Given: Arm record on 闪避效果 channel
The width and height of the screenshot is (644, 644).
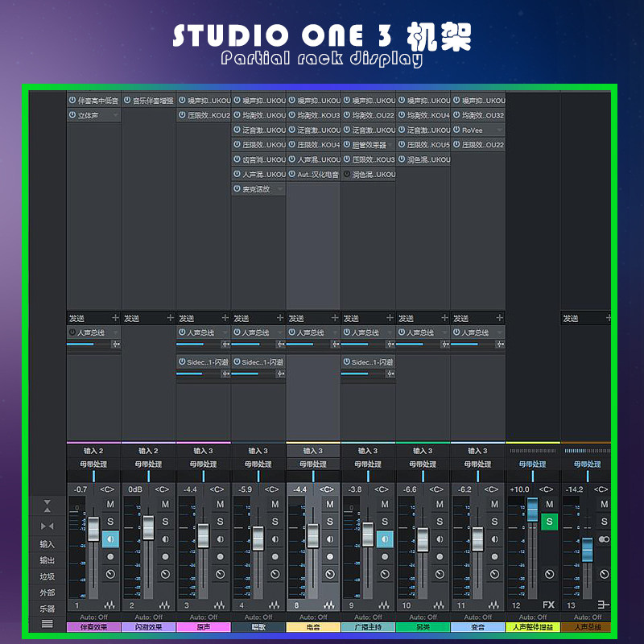Looking at the screenshot, I should [165, 556].
